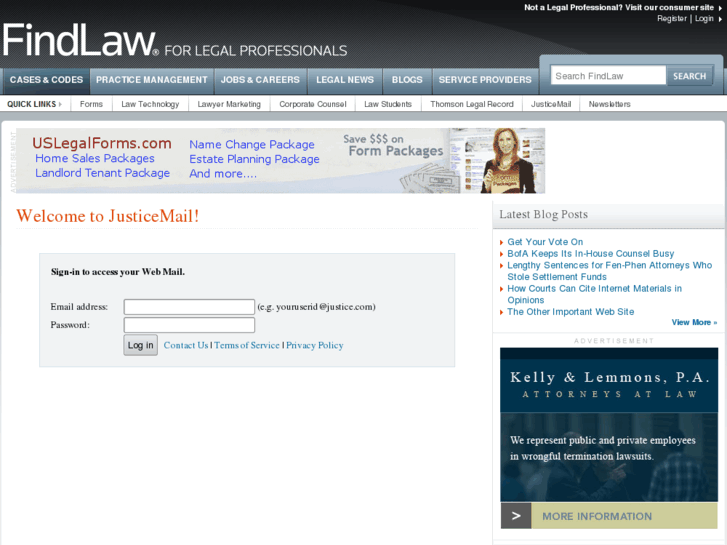Viewport: 727px width, 545px height.
Task: Click the Quick Links arrow icon
Action: click(x=60, y=104)
